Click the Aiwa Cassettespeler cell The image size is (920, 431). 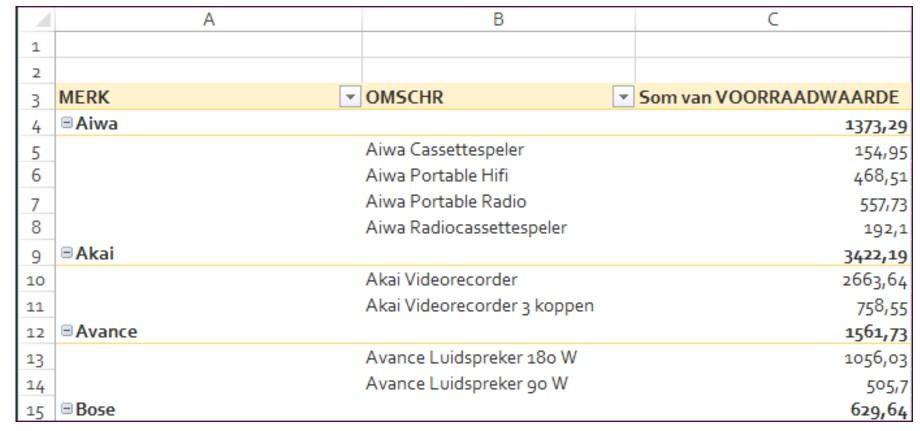tap(445, 150)
